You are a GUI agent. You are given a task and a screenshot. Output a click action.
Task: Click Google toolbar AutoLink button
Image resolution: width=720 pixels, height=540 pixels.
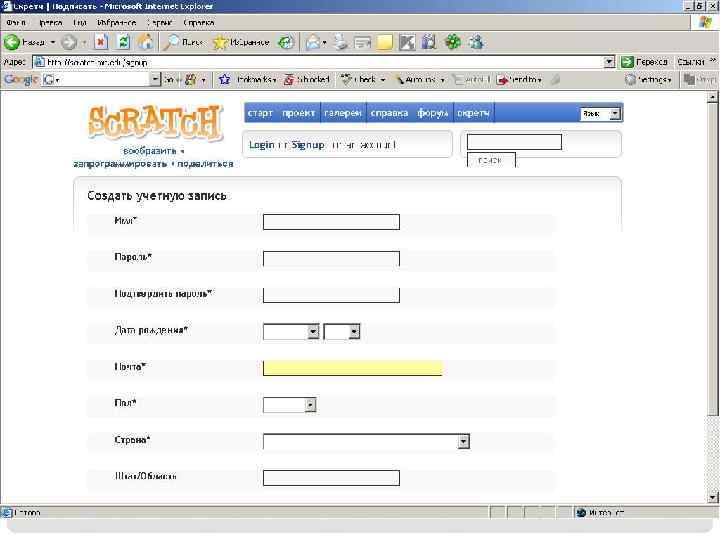[420, 79]
